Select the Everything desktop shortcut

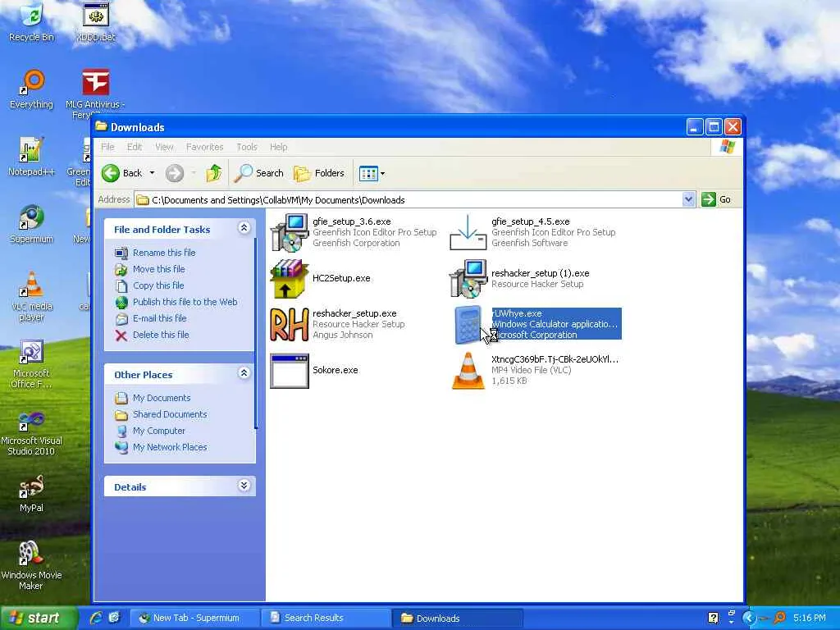(32, 89)
